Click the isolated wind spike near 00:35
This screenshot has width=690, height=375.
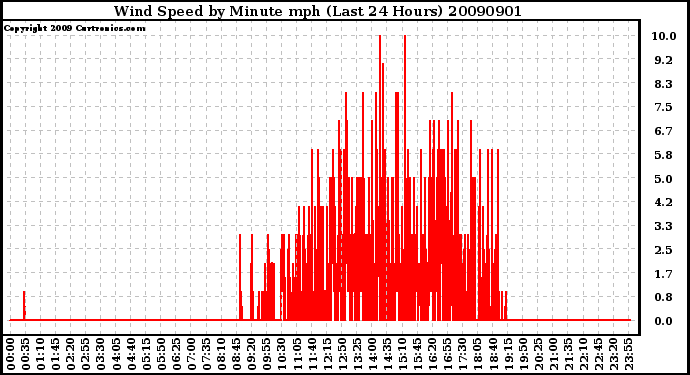tap(24, 305)
